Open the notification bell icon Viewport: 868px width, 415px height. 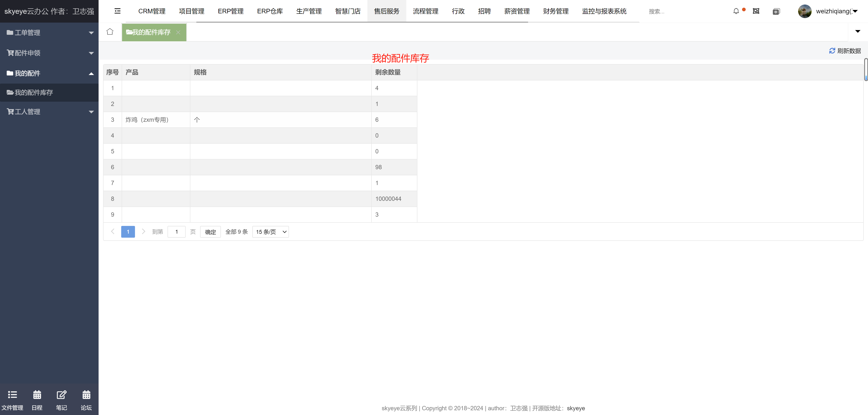736,11
